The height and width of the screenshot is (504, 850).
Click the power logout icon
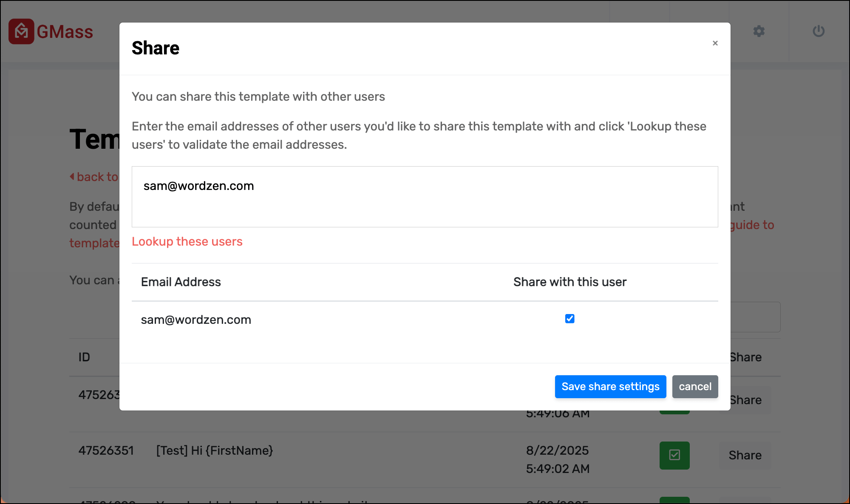coord(819,31)
